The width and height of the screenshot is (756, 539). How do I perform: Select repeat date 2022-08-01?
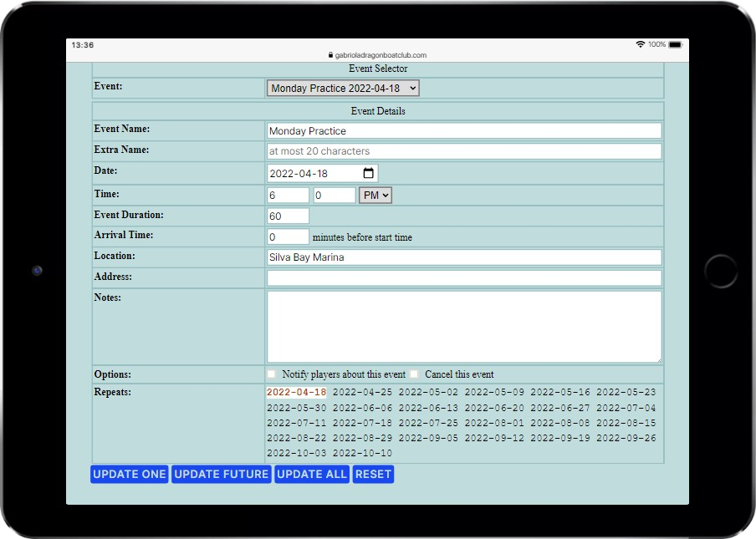coord(494,423)
